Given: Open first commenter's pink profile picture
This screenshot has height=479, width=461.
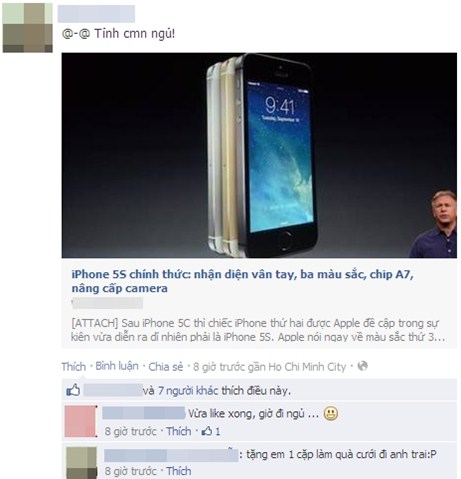Looking at the screenshot, I should coord(80,421).
